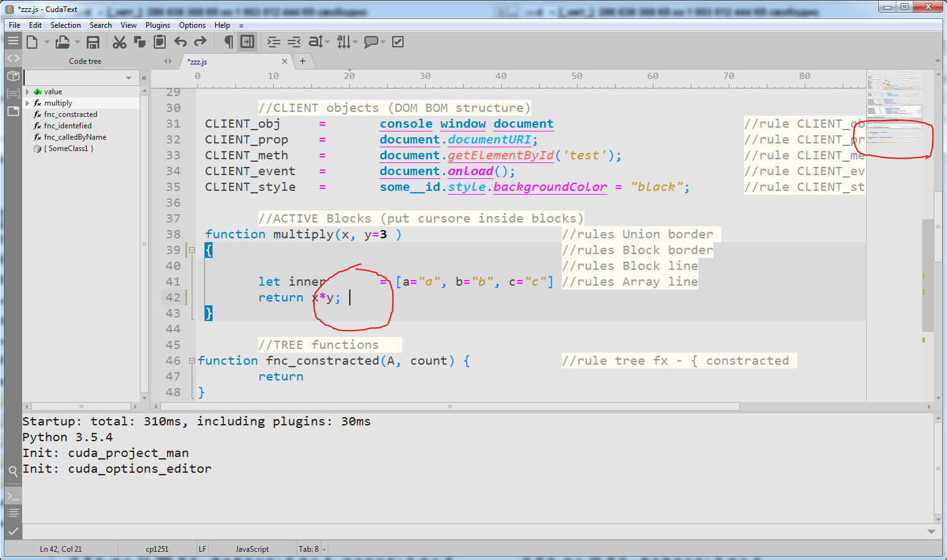This screenshot has width=947, height=560.
Task: Switch to the zzz.js tab
Action: (x=198, y=62)
